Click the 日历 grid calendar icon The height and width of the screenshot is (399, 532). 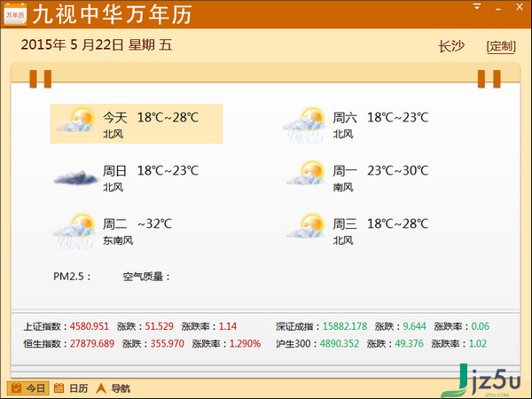coord(59,387)
